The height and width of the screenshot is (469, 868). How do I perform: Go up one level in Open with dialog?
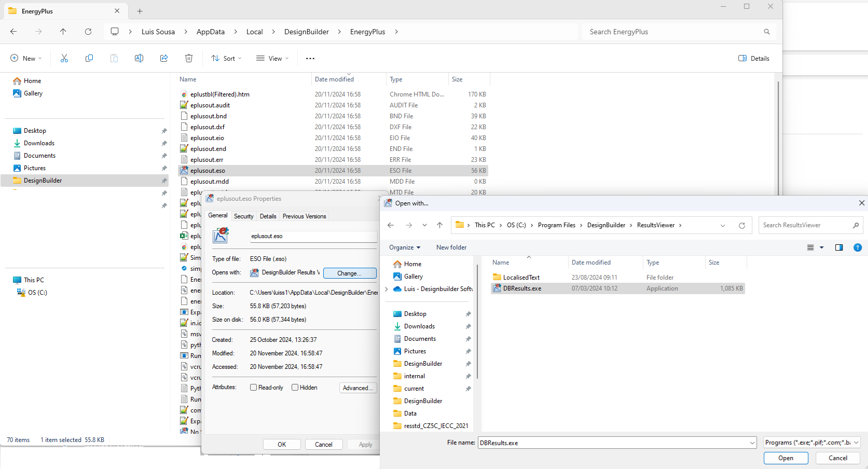(439, 225)
